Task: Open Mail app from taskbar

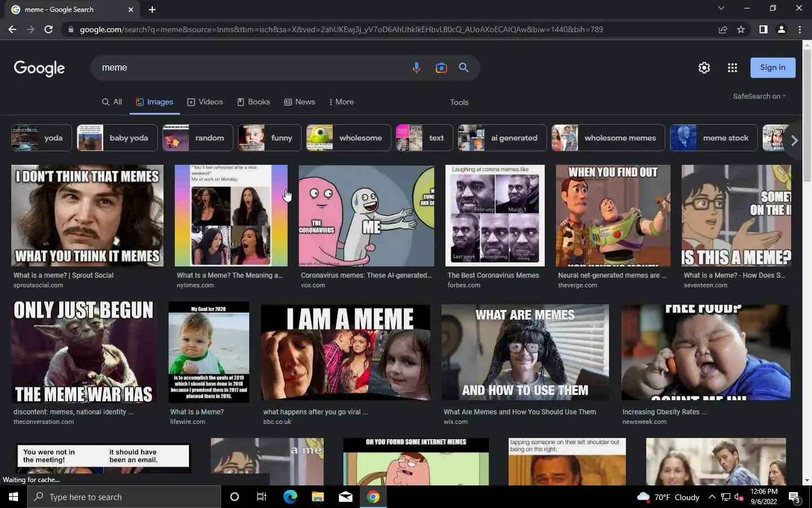Action: click(x=346, y=497)
